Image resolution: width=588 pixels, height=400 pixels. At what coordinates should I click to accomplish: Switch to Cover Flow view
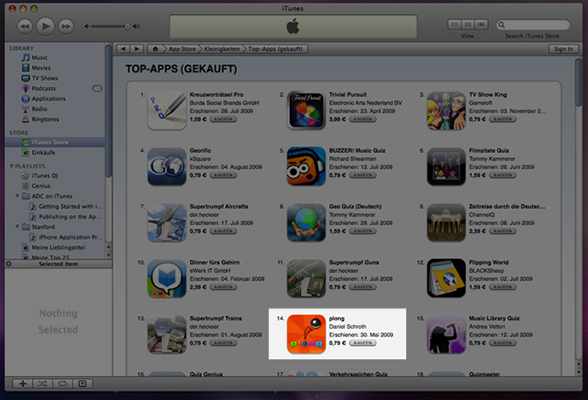tap(481, 25)
